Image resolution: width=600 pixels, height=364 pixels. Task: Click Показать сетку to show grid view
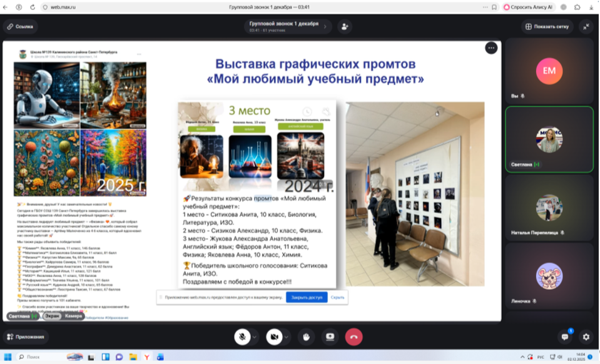[x=547, y=26]
